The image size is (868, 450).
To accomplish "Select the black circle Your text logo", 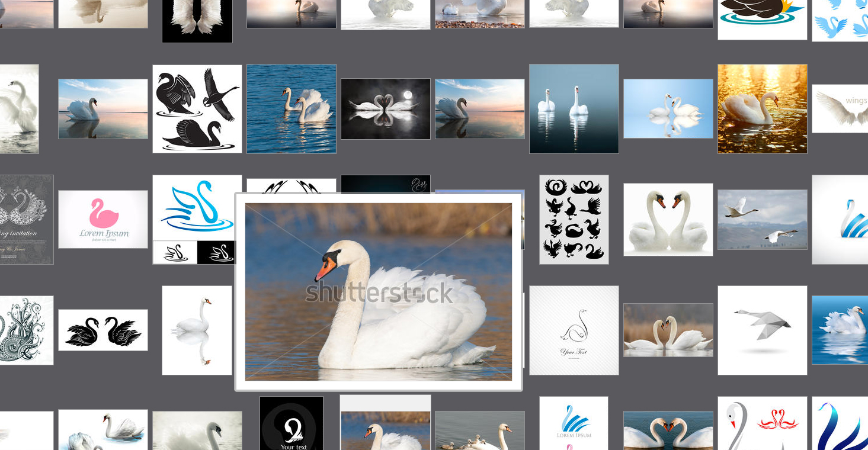I will pos(292,422).
